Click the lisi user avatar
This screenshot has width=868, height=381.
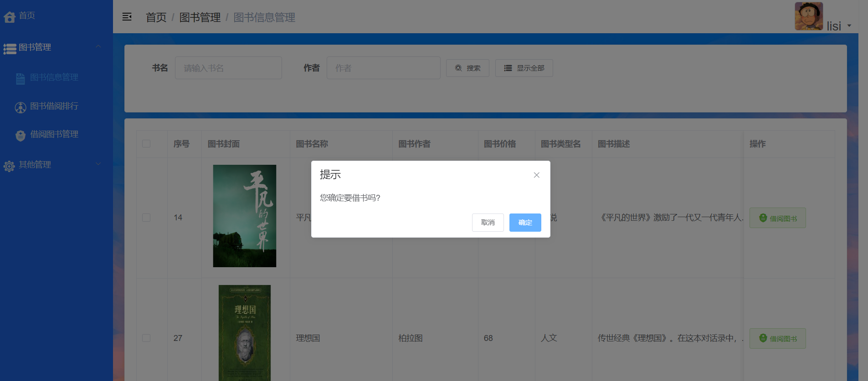click(x=809, y=16)
